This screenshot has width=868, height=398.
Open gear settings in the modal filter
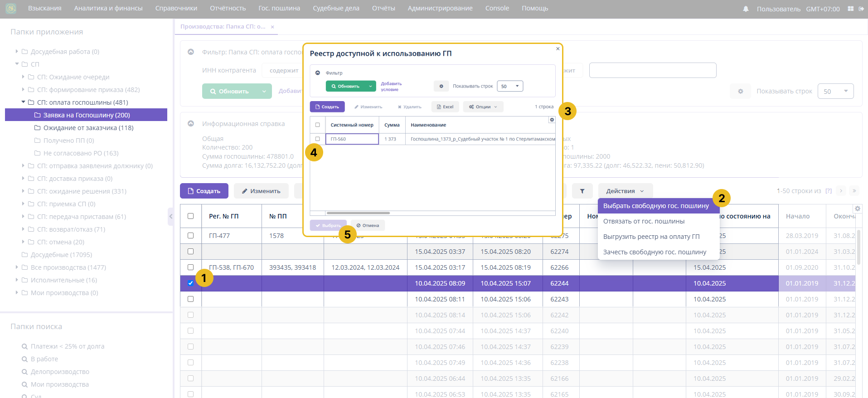pos(441,86)
